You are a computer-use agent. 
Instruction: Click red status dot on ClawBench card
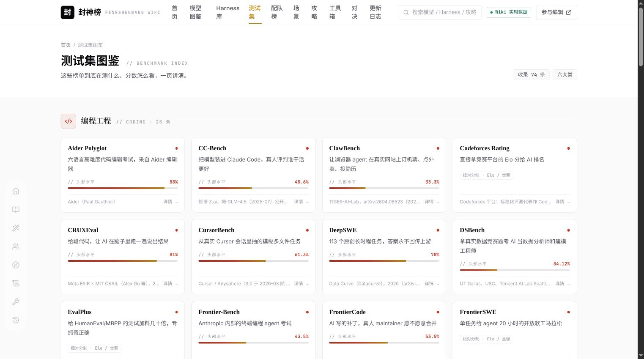438,148
